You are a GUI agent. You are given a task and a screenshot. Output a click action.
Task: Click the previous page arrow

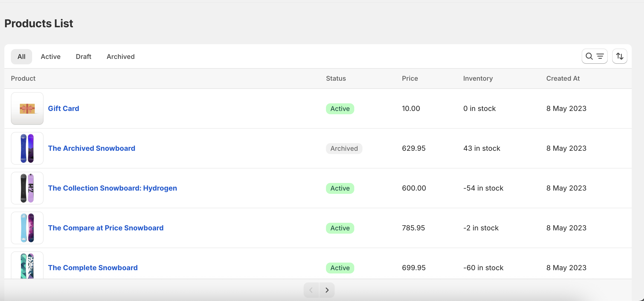click(311, 290)
